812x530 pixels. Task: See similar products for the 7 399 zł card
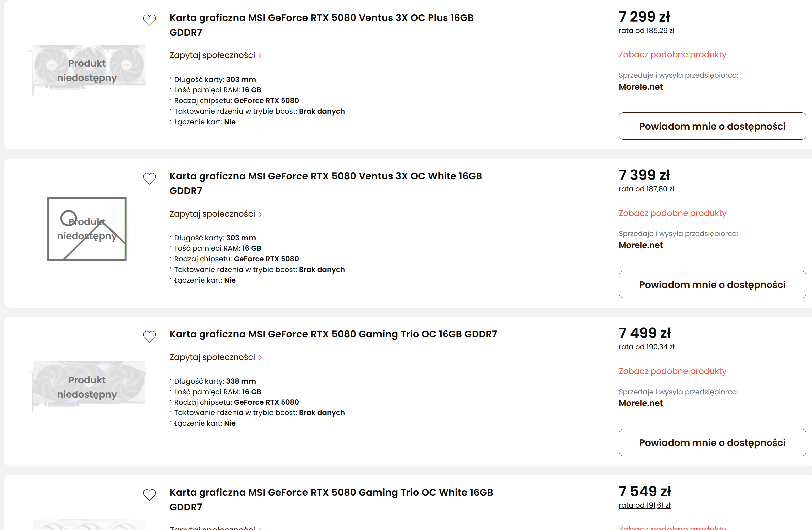tap(672, 213)
